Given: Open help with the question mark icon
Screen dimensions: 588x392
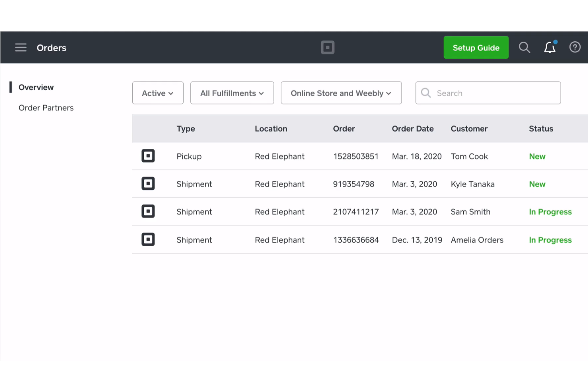Looking at the screenshot, I should pos(575,47).
